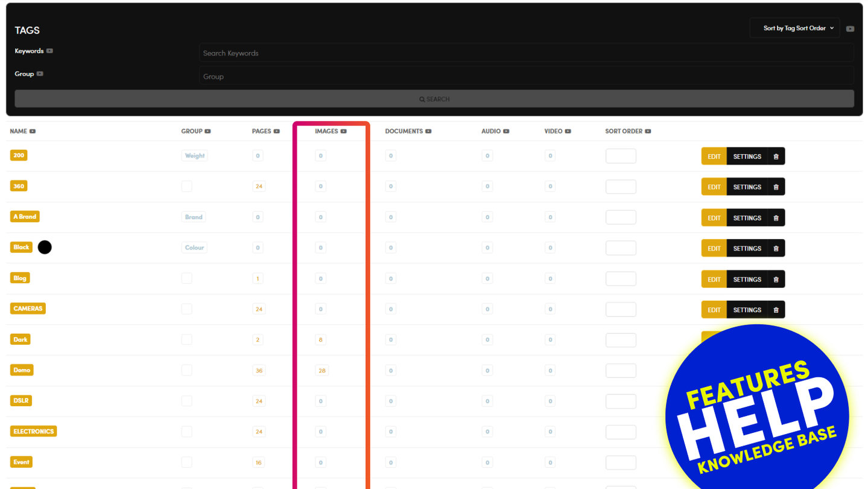
Task: Click the sort order field for Demo tag
Action: point(620,371)
